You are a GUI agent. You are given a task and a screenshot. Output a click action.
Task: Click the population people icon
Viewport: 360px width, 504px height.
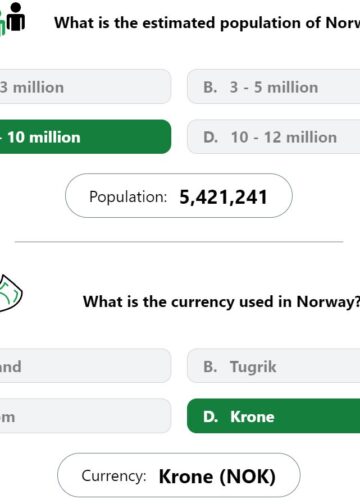pos(12,19)
